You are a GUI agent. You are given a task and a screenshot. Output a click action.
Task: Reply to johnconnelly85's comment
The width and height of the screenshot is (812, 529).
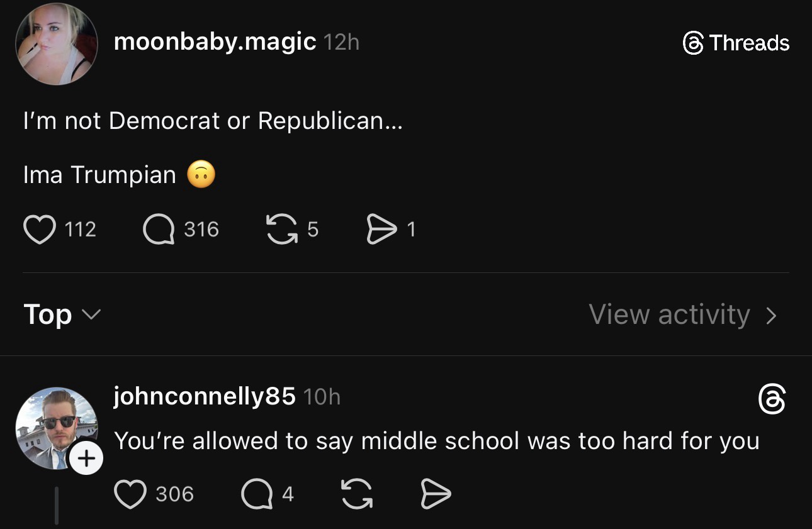tap(256, 494)
